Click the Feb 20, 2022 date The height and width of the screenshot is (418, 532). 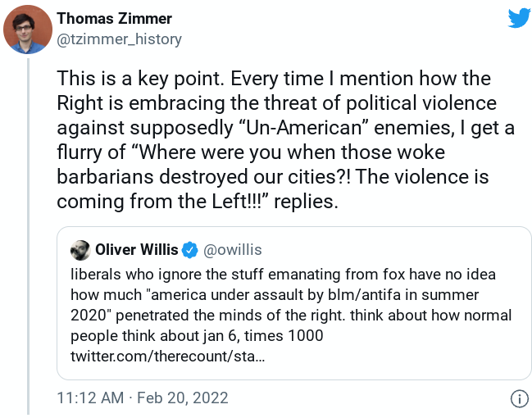click(x=182, y=399)
